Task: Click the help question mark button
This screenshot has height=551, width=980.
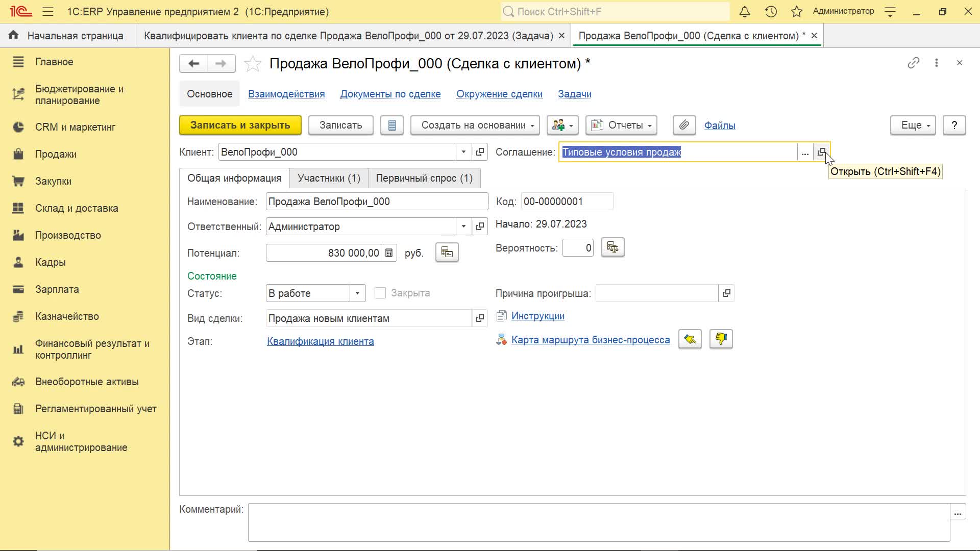Action: point(954,125)
